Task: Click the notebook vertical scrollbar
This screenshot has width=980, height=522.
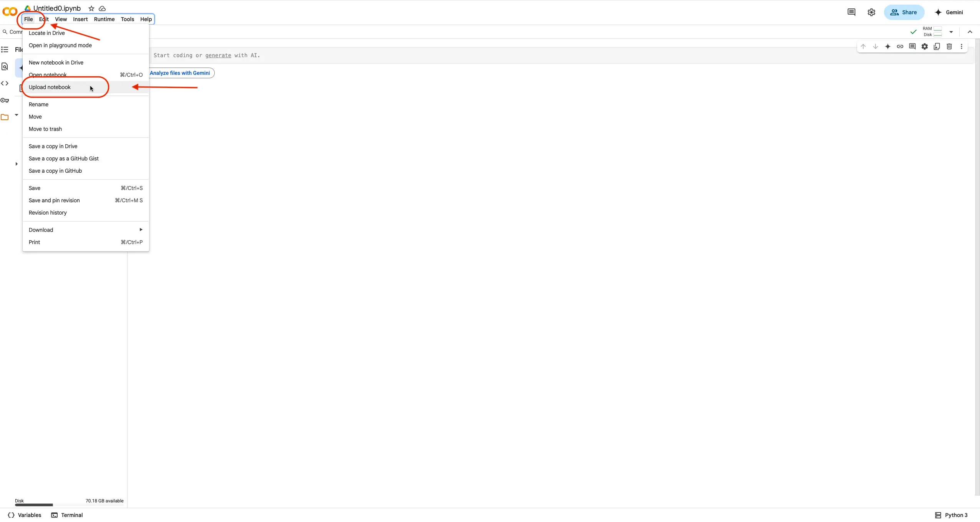Action: click(977, 267)
